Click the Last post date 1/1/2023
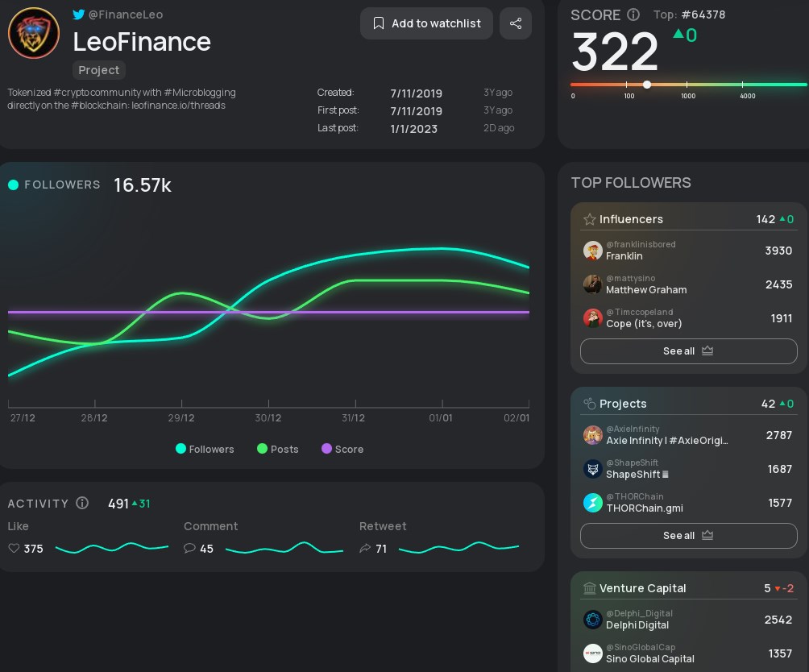 [x=414, y=128]
